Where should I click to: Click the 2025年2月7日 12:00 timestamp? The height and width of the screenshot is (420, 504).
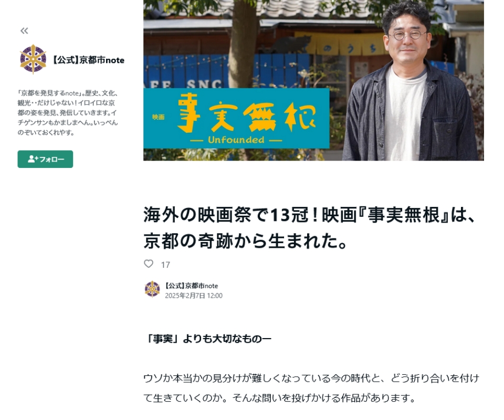click(x=194, y=296)
